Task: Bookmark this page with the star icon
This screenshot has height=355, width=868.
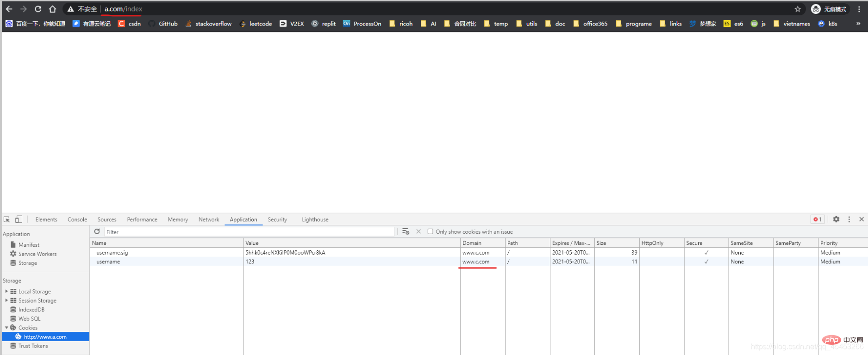Action: (x=797, y=9)
